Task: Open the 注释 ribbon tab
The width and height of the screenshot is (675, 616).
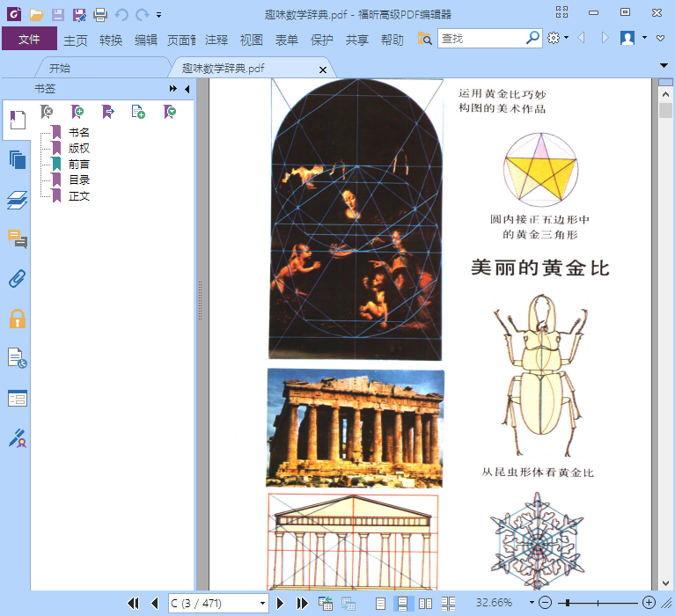Action: point(216,40)
